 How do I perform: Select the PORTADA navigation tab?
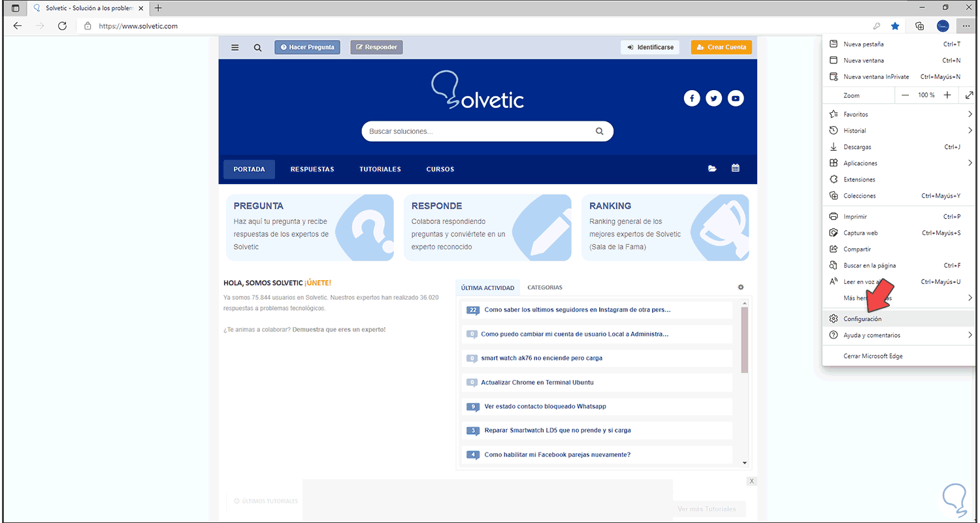click(x=249, y=169)
